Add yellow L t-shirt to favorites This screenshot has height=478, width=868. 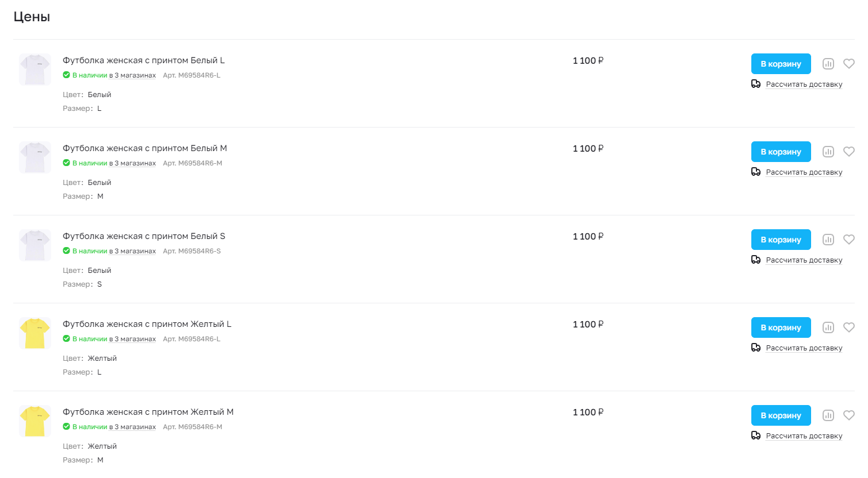tap(848, 327)
